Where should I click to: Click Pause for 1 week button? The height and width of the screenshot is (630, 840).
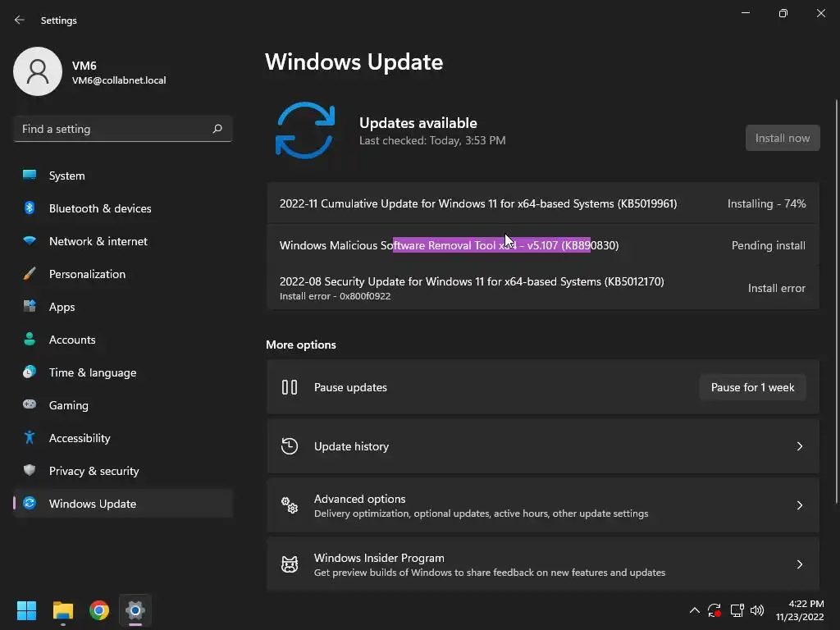click(x=752, y=387)
